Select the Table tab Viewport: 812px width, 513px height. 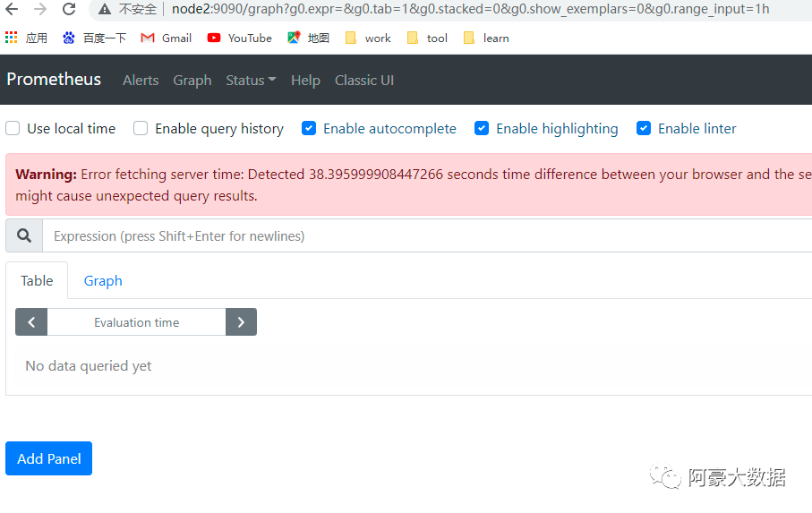[x=37, y=280]
